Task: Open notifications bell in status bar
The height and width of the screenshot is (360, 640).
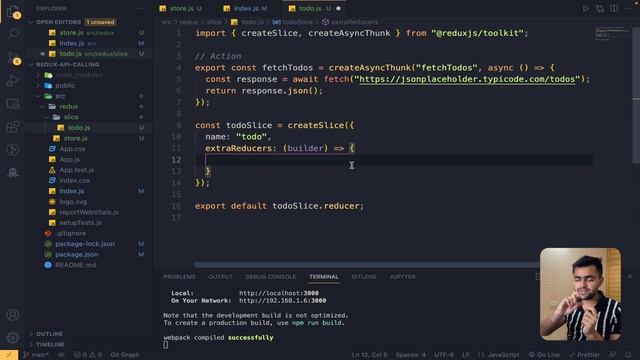Action: click(628, 355)
